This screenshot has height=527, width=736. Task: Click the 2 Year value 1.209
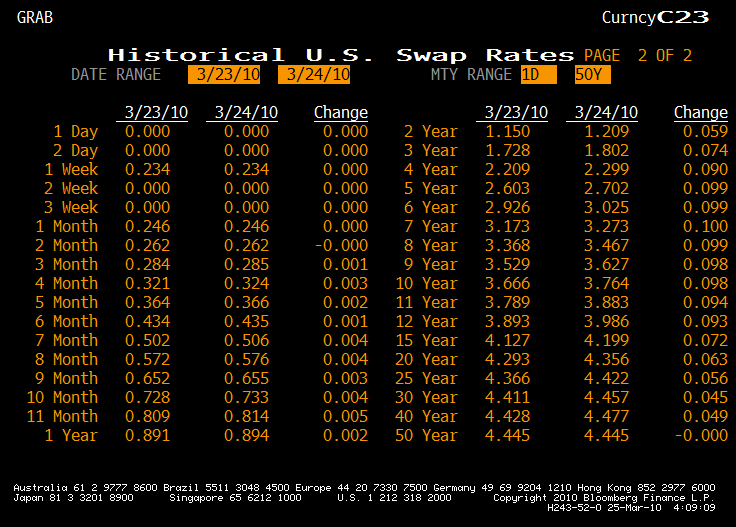click(x=606, y=132)
